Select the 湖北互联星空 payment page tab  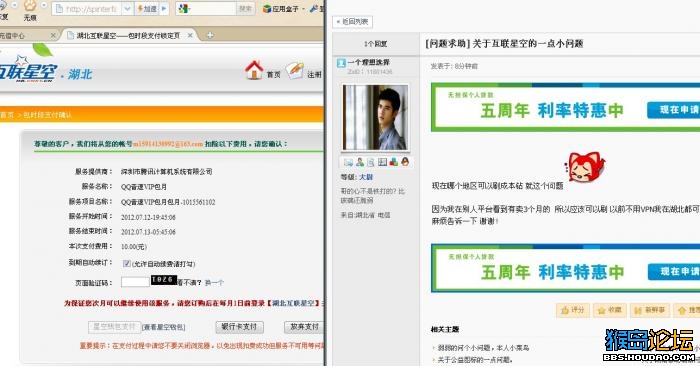[127, 35]
